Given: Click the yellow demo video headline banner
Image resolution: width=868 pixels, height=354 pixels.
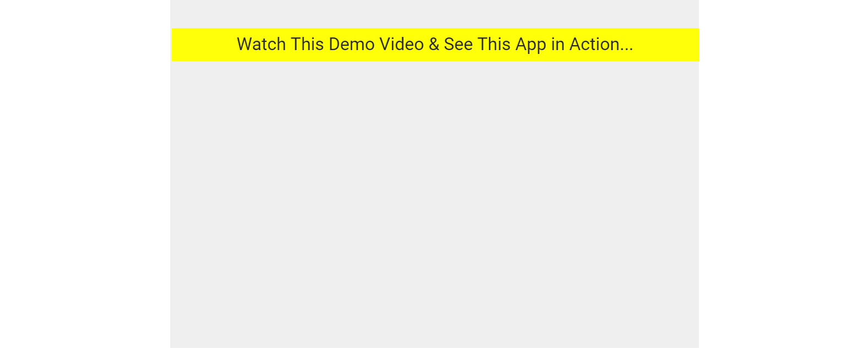Looking at the screenshot, I should click(x=435, y=45).
